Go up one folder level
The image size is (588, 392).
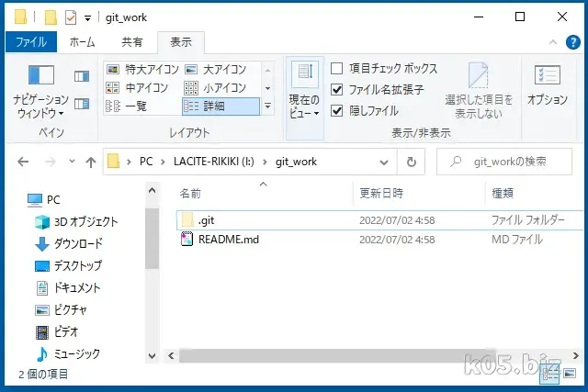click(90, 162)
